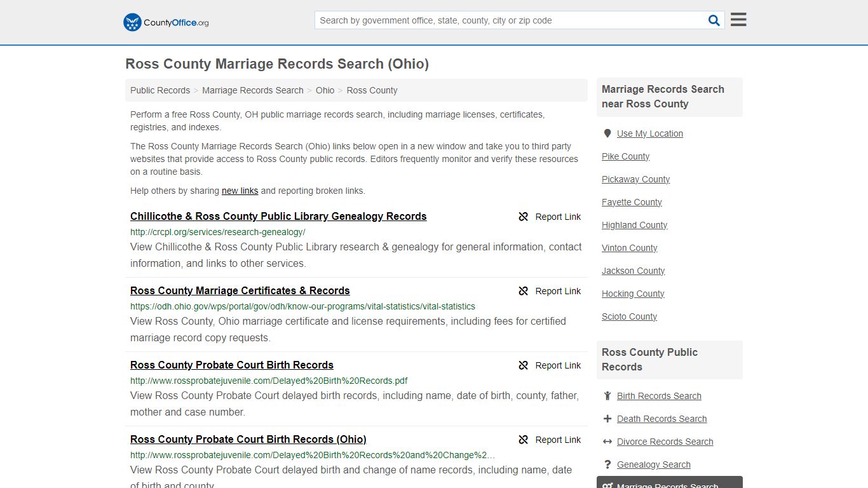Open Pike County marriage records
The height and width of the screenshot is (488, 868).
click(625, 156)
